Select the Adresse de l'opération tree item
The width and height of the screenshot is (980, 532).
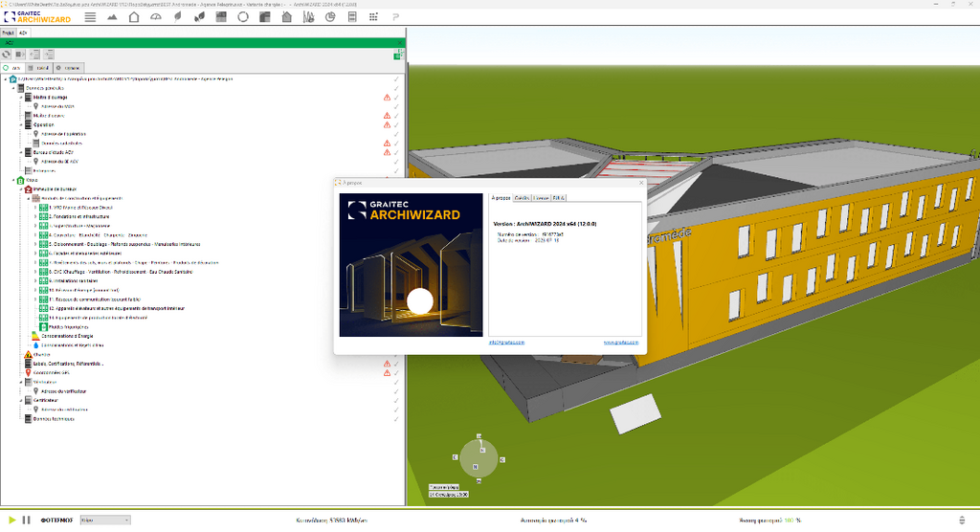point(64,134)
